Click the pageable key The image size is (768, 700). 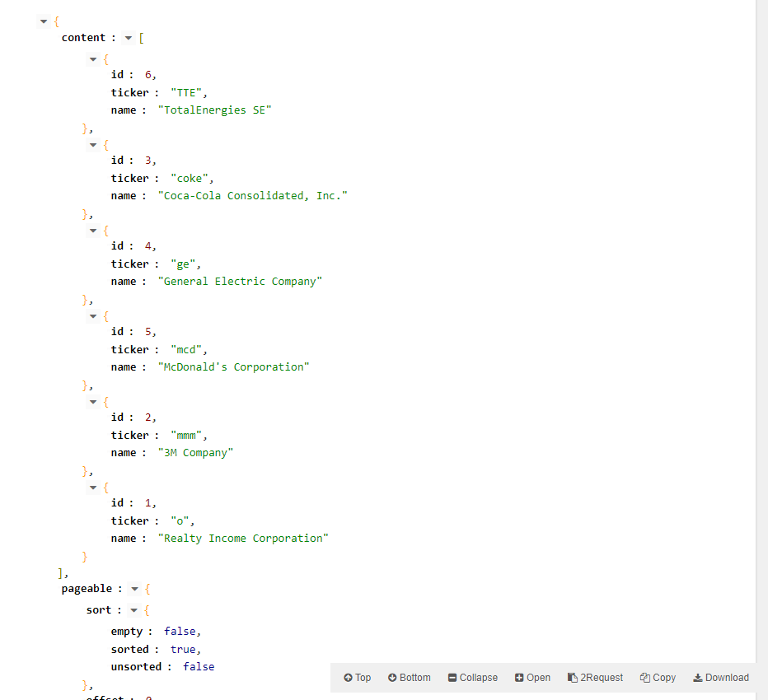pos(87,589)
